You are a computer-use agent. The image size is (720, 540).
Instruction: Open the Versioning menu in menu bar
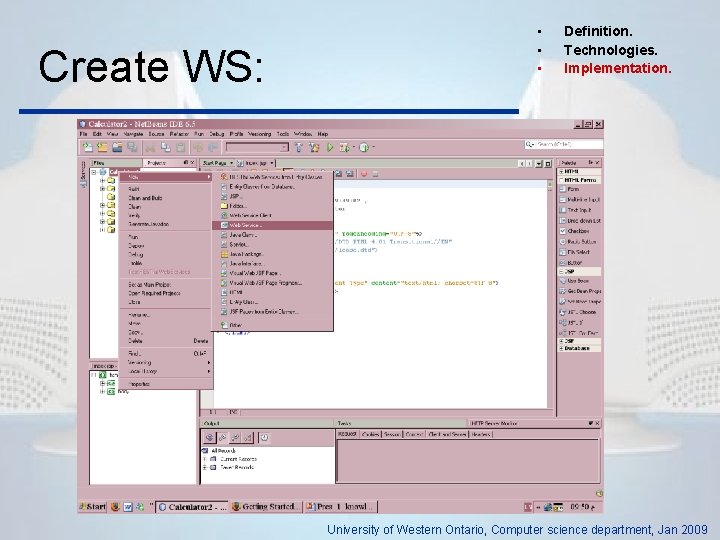(x=259, y=134)
